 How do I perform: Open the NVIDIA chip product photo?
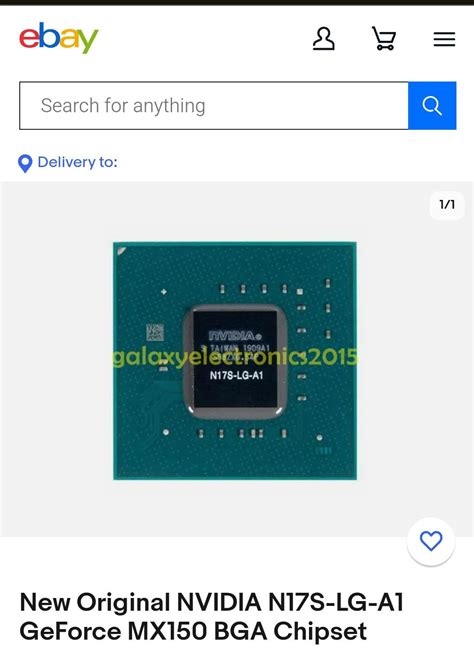click(x=235, y=361)
